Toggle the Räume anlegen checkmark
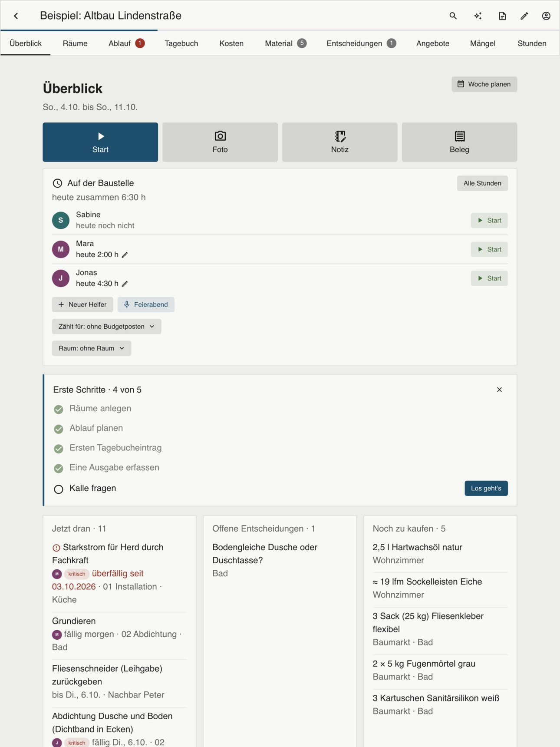The width and height of the screenshot is (560, 747). 59,409
